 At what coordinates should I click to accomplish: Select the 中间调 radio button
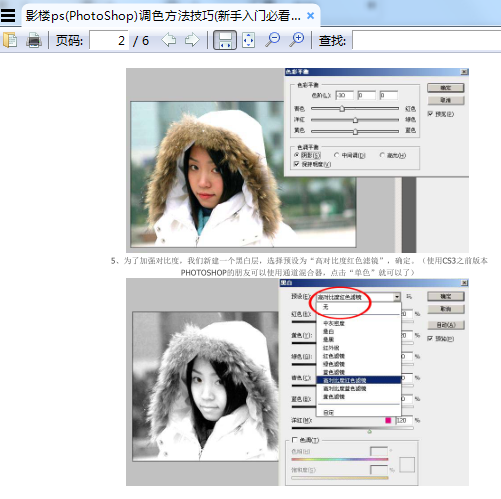tap(336, 155)
